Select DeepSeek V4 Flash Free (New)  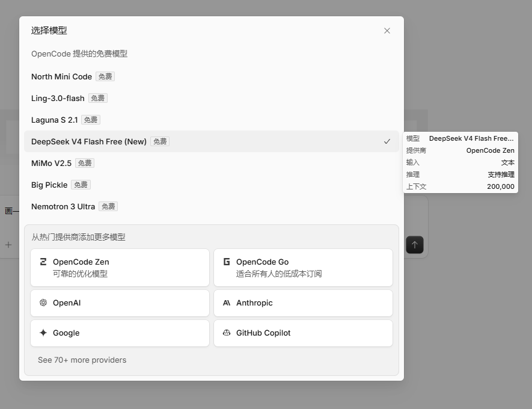click(211, 141)
